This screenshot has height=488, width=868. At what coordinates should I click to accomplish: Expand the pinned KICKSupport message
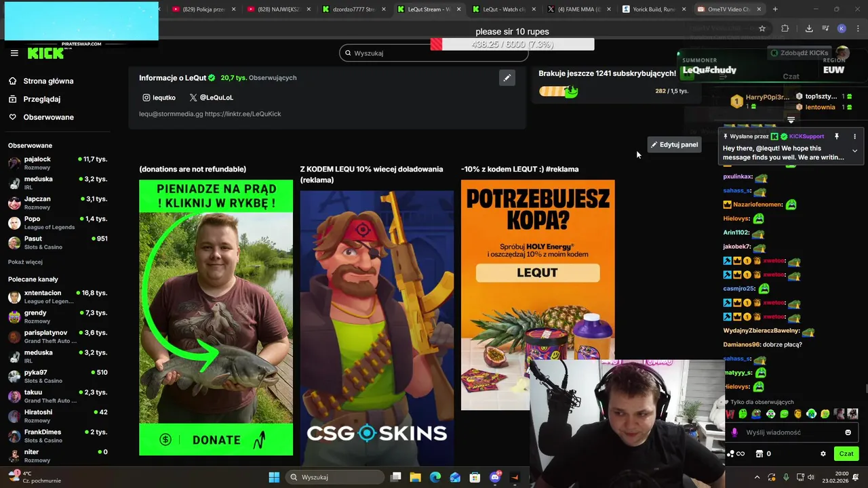[x=854, y=151]
